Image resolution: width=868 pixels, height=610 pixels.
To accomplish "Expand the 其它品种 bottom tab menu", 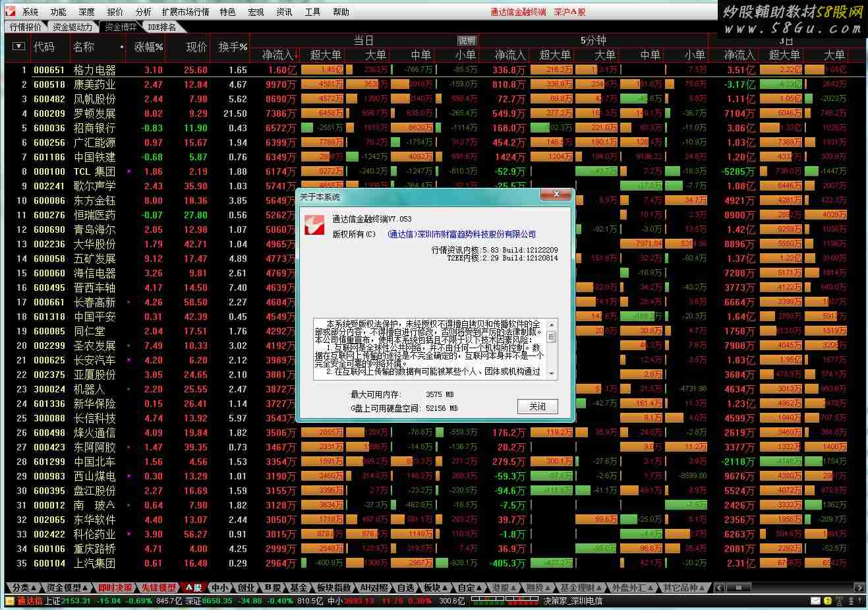I will click(x=683, y=588).
